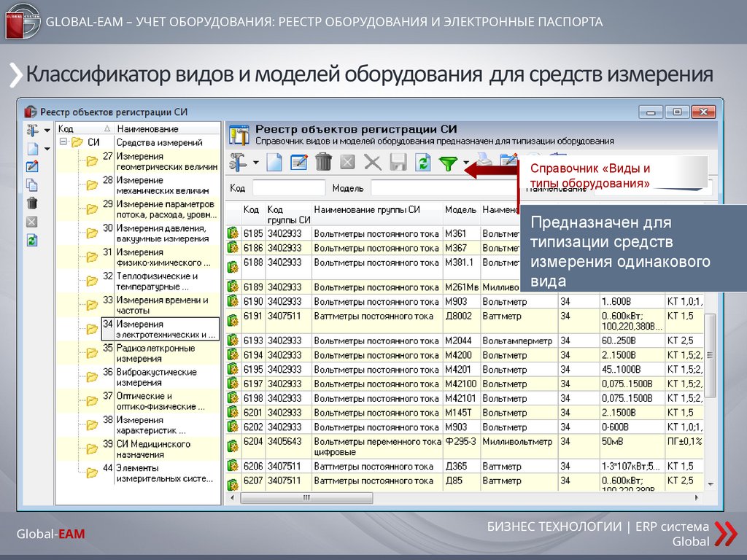Click the horizontal scrollbar thumb under the table

307,497
